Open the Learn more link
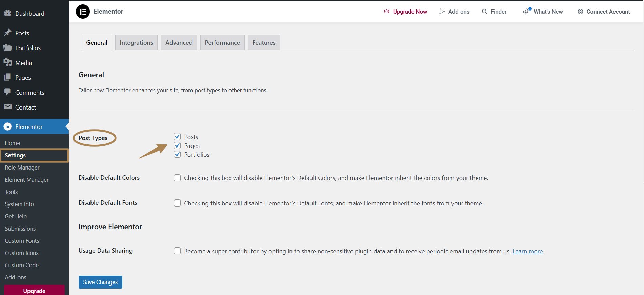The image size is (644, 295). click(x=527, y=251)
